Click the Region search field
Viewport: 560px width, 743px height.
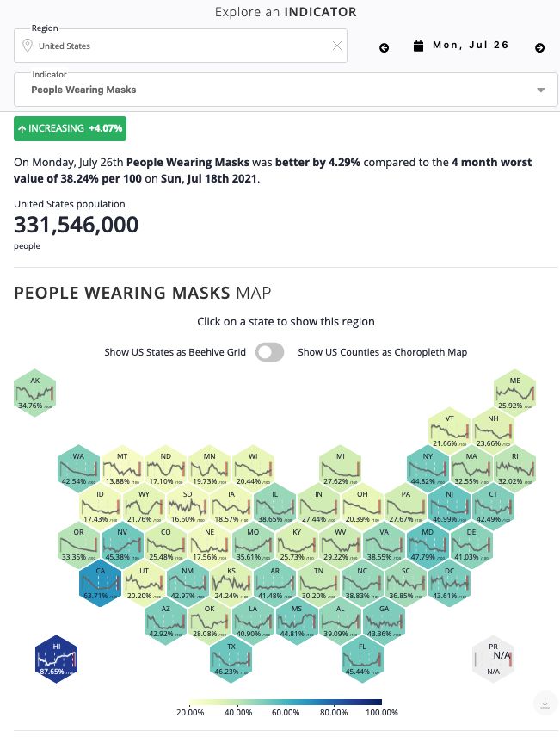181,46
